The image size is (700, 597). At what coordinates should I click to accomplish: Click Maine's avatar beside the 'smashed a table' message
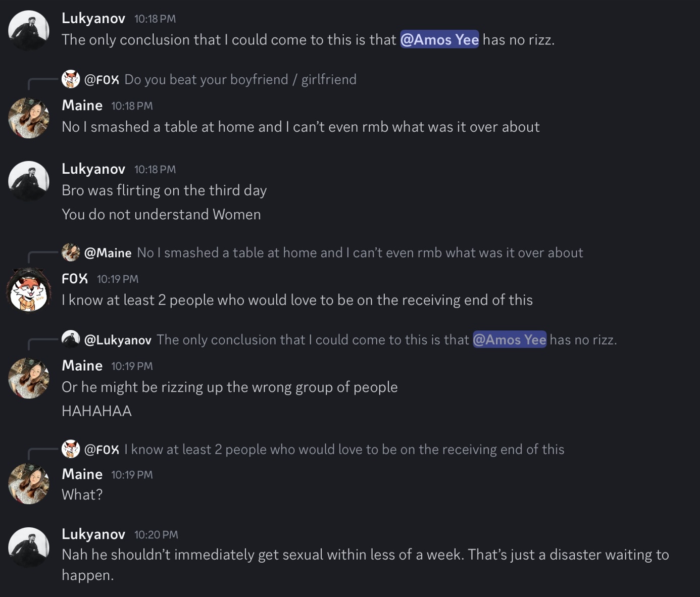29,118
